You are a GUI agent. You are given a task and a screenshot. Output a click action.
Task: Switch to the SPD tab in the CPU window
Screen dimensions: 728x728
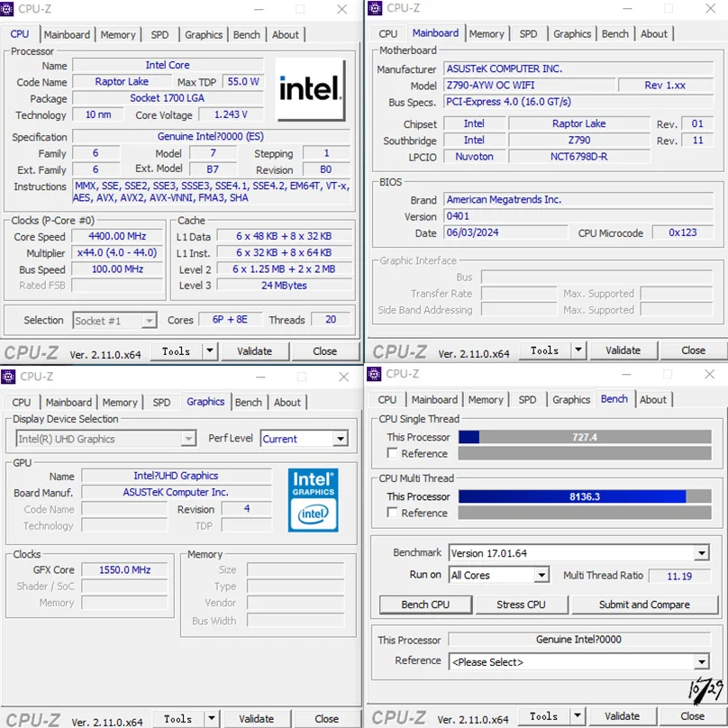tap(159, 34)
